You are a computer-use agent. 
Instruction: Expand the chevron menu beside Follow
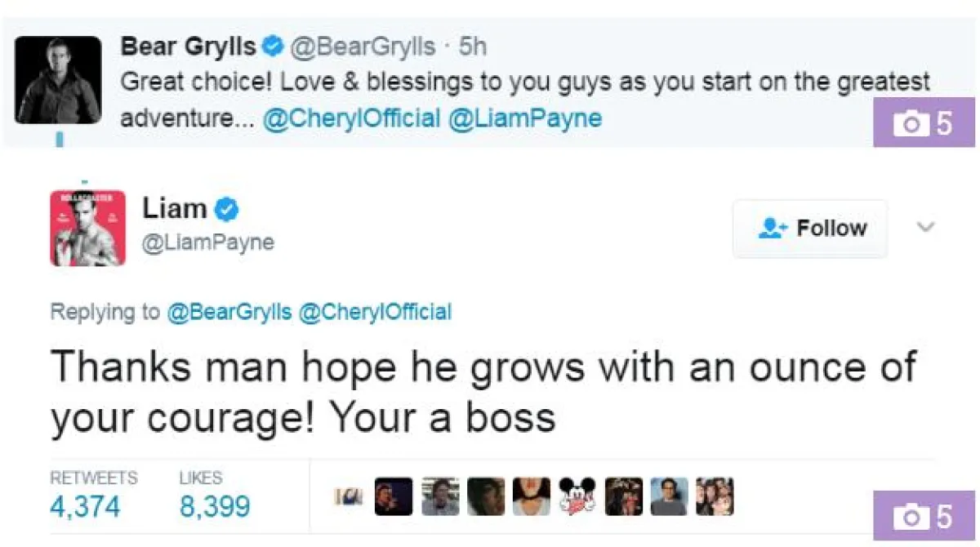click(924, 227)
